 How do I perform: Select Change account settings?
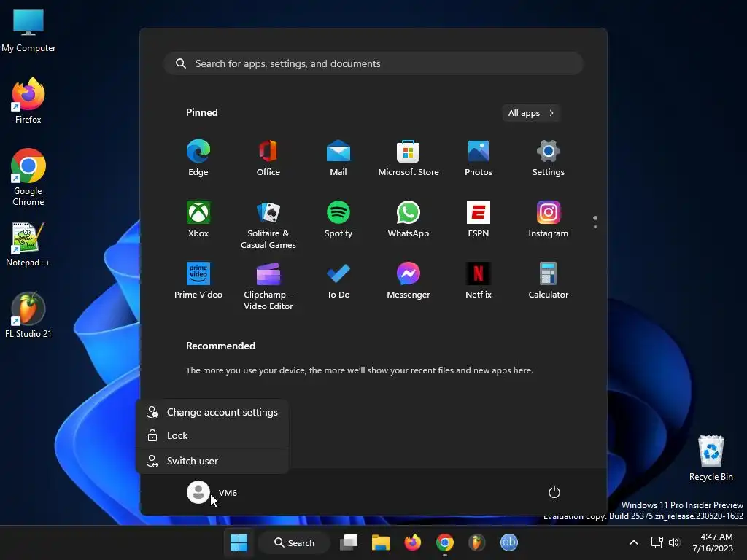pyautogui.click(x=212, y=413)
